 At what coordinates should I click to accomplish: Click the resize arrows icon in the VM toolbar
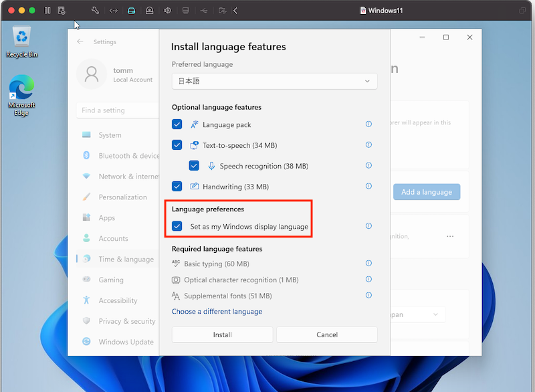pyautogui.click(x=114, y=11)
